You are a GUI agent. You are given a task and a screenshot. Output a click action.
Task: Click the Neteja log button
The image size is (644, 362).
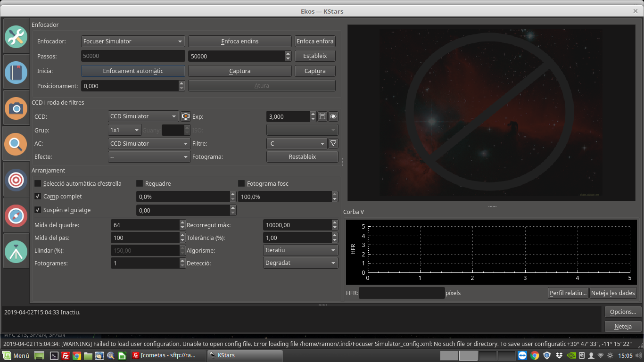pyautogui.click(x=623, y=326)
